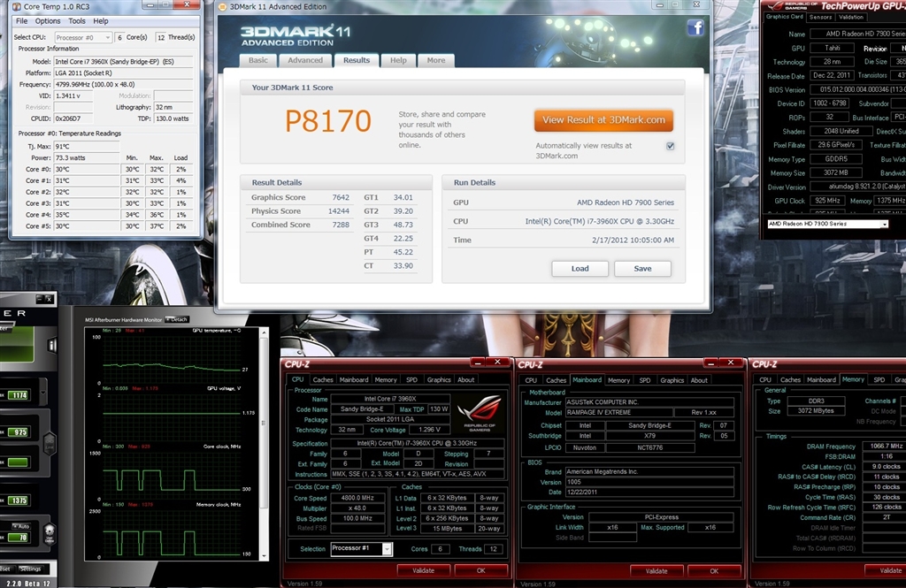906x588 pixels.
Task: Click the 3DMark 11 title bar icon
Action: point(222,7)
